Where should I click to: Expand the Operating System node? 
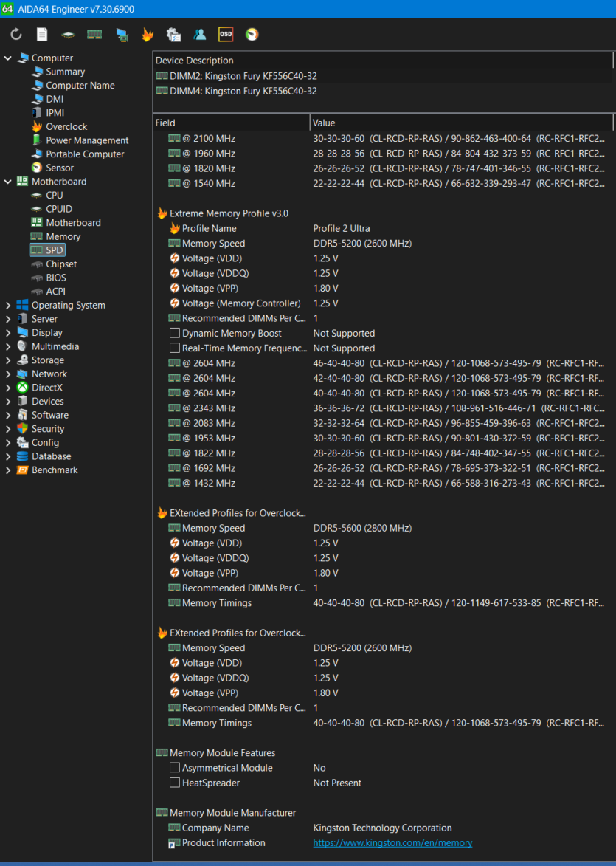7,306
